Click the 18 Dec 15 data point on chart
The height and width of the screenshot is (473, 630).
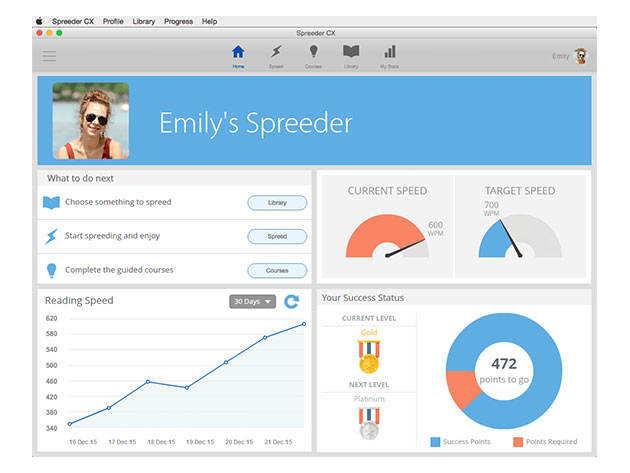click(148, 382)
